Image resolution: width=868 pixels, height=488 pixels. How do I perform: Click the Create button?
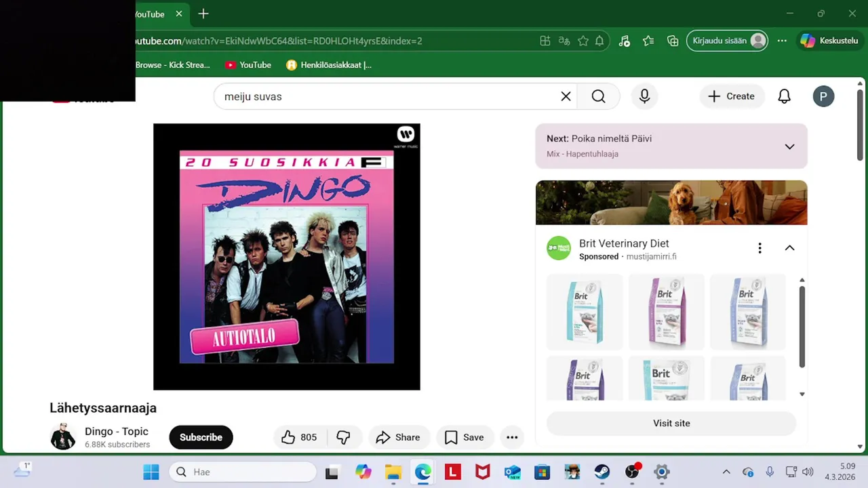coord(731,96)
